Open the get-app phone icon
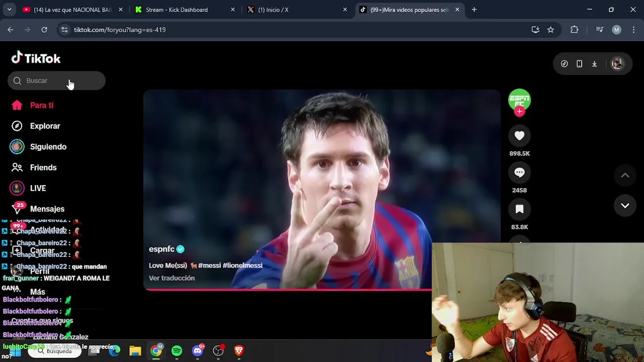644x362 pixels. click(x=580, y=64)
